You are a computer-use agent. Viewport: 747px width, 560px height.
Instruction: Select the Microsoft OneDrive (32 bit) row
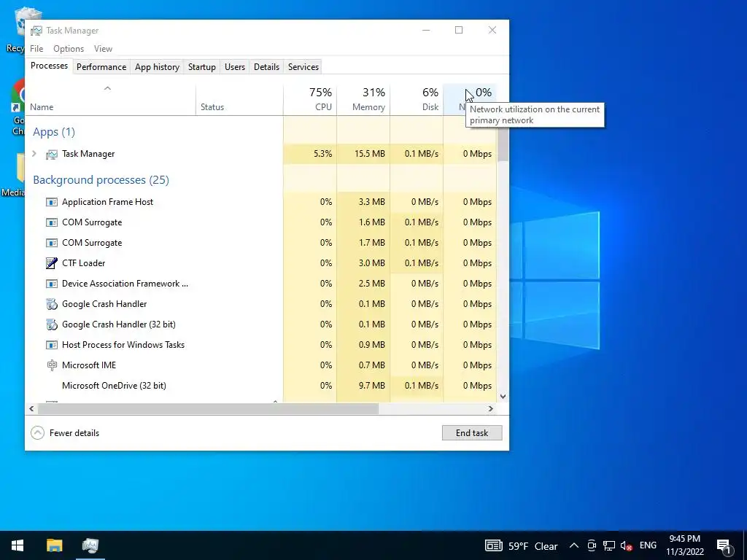pyautogui.click(x=261, y=386)
